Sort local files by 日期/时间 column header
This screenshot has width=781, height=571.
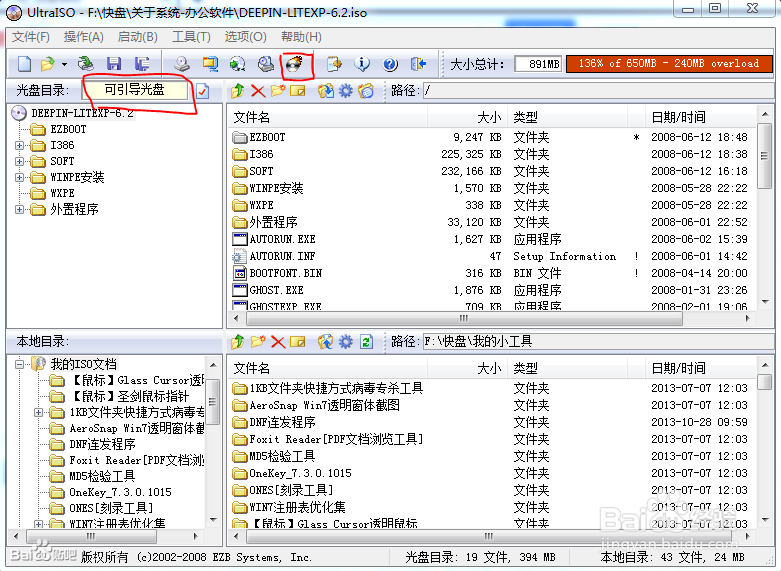701,369
